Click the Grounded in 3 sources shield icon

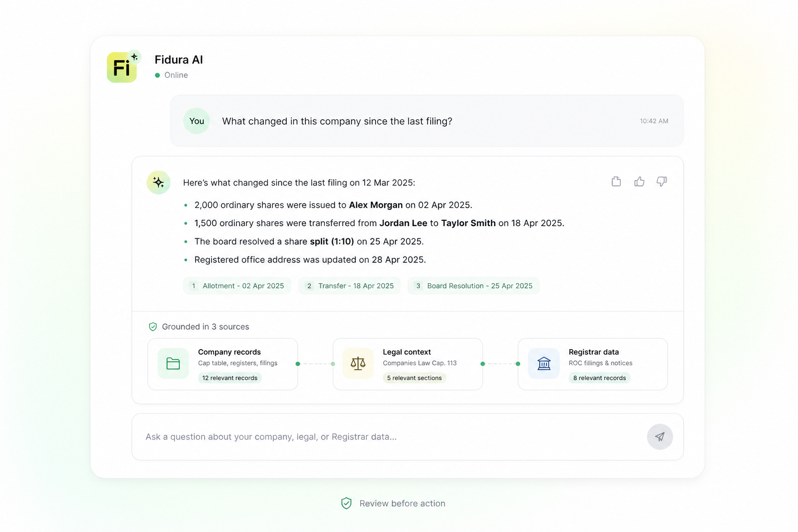153,327
